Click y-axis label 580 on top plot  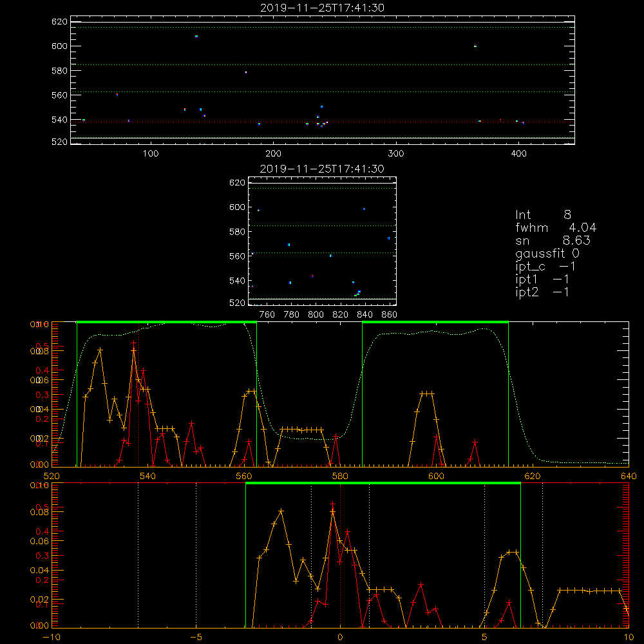59,71
